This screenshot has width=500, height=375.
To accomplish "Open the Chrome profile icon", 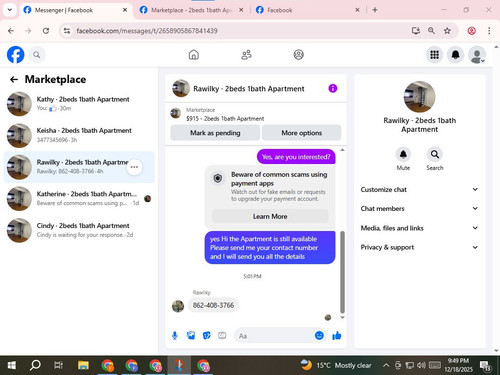I will [471, 31].
